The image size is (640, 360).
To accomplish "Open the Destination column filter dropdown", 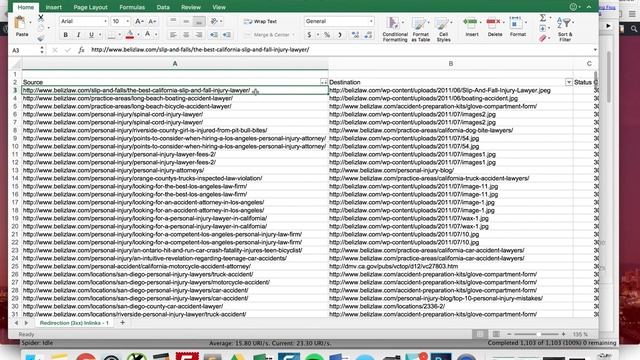I will click(x=569, y=82).
